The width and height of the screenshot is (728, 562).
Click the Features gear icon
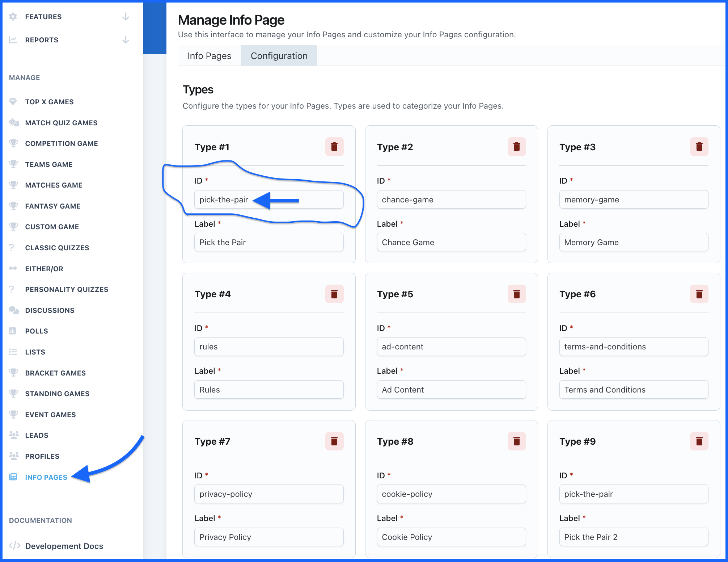[x=13, y=17]
